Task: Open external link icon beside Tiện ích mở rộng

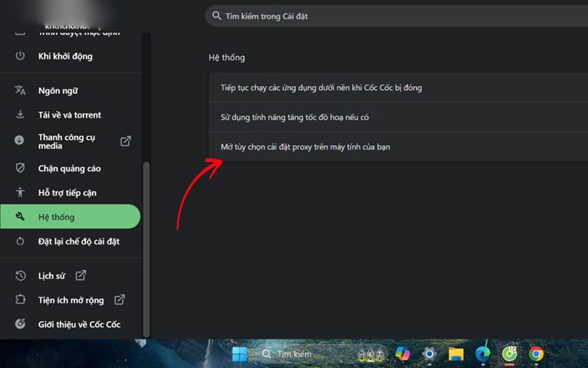Action: (x=120, y=300)
